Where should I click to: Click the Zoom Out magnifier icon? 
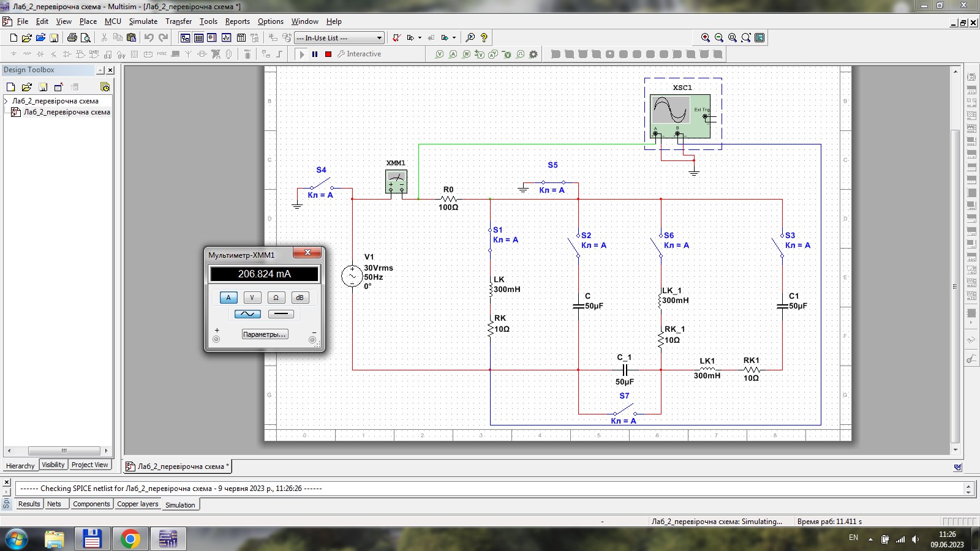719,38
